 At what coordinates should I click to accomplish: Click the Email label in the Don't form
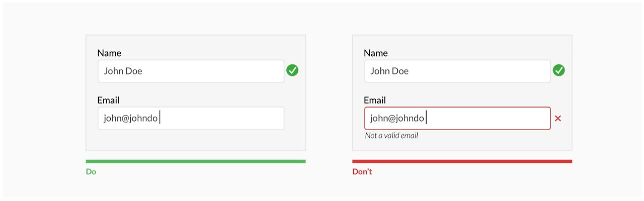(x=375, y=100)
